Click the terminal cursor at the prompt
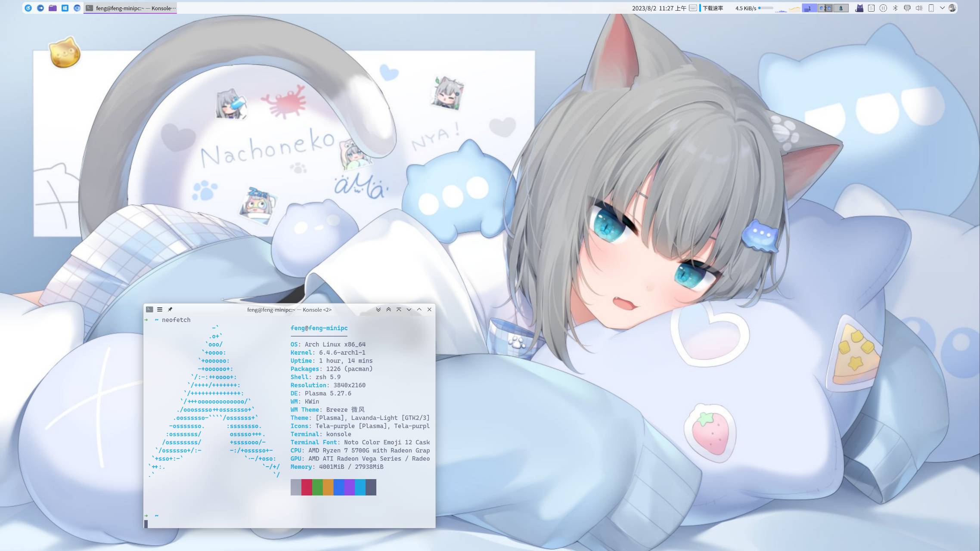980x551 pixels. tap(146, 524)
